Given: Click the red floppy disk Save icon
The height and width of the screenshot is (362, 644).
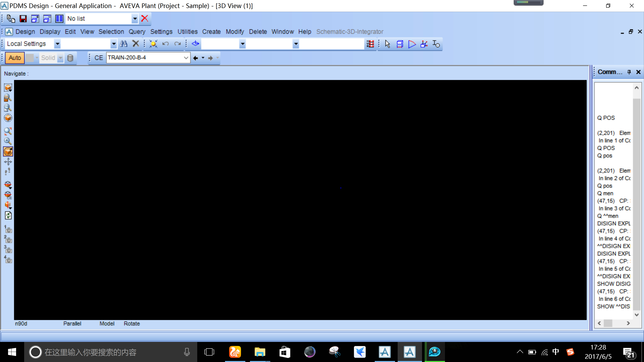Looking at the screenshot, I should pyautogui.click(x=23, y=19).
